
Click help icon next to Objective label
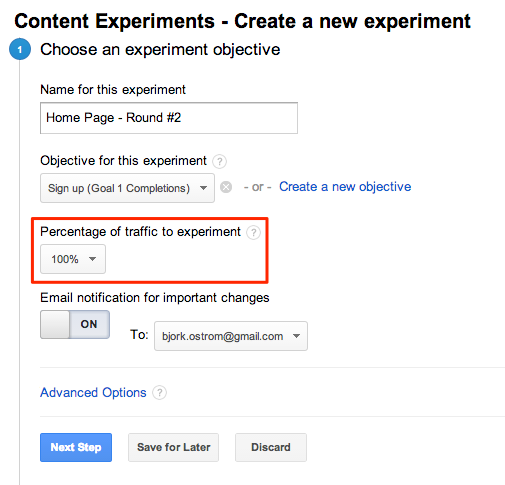219,162
